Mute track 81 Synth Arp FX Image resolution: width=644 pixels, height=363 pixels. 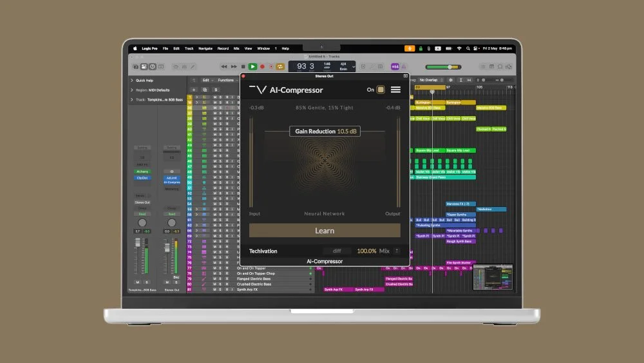[x=214, y=289]
